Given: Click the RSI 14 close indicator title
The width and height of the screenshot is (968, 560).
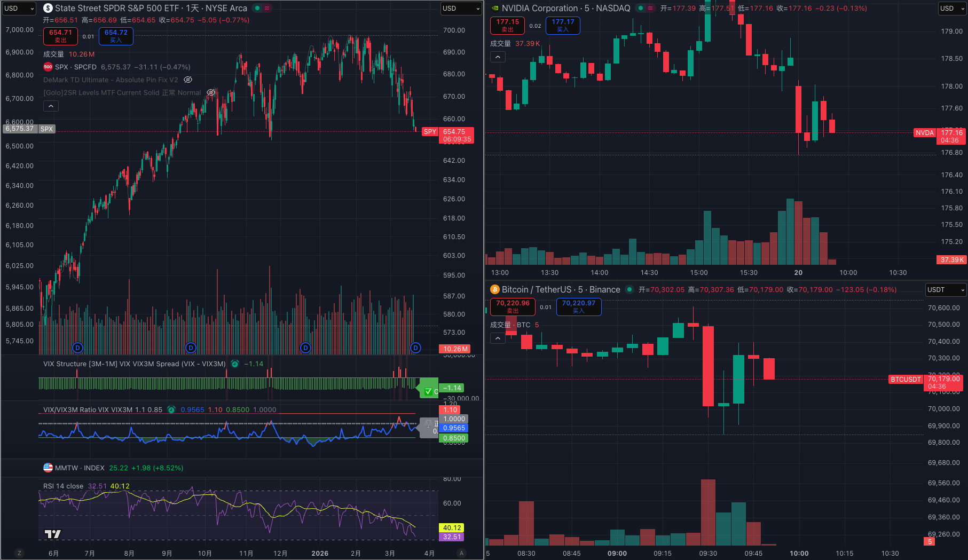Looking at the screenshot, I should click(x=63, y=486).
